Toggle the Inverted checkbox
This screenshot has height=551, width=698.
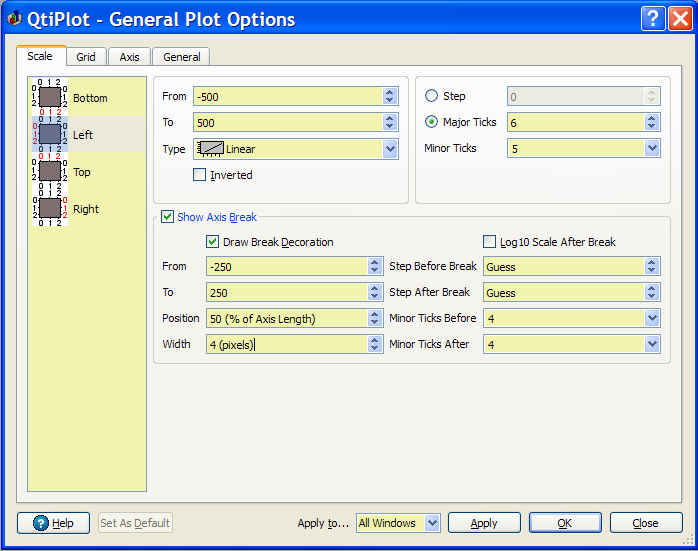[200, 175]
